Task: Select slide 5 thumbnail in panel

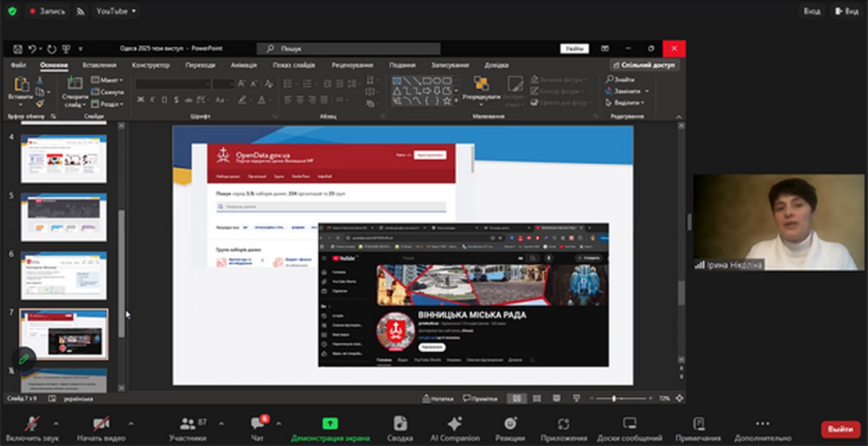Action: [64, 217]
